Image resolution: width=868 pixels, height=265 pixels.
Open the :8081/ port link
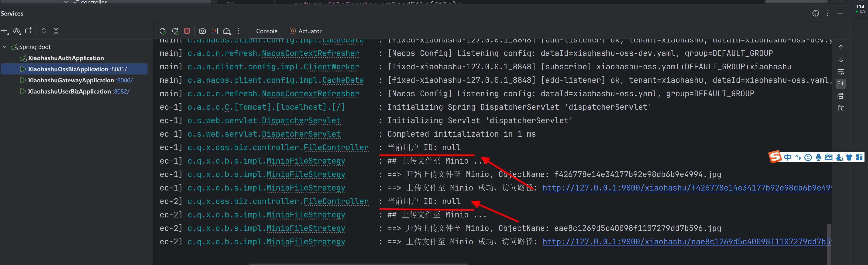point(119,69)
